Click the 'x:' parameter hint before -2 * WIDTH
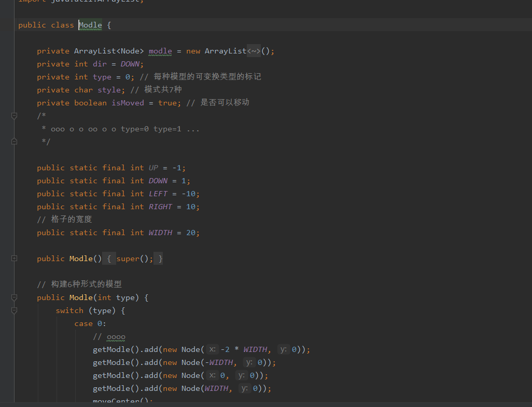Image resolution: width=532 pixels, height=407 pixels. (x=213, y=349)
